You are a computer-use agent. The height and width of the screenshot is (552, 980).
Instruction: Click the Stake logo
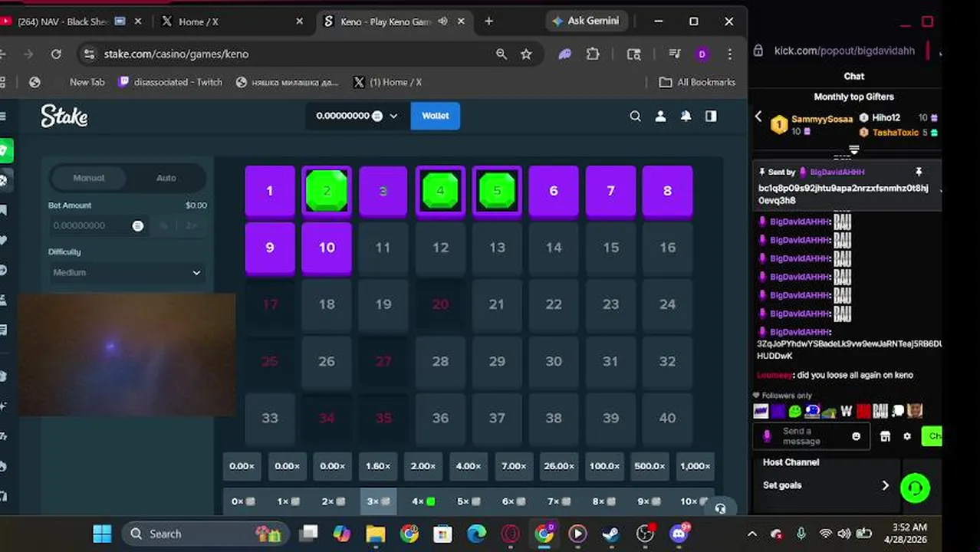[x=64, y=116]
